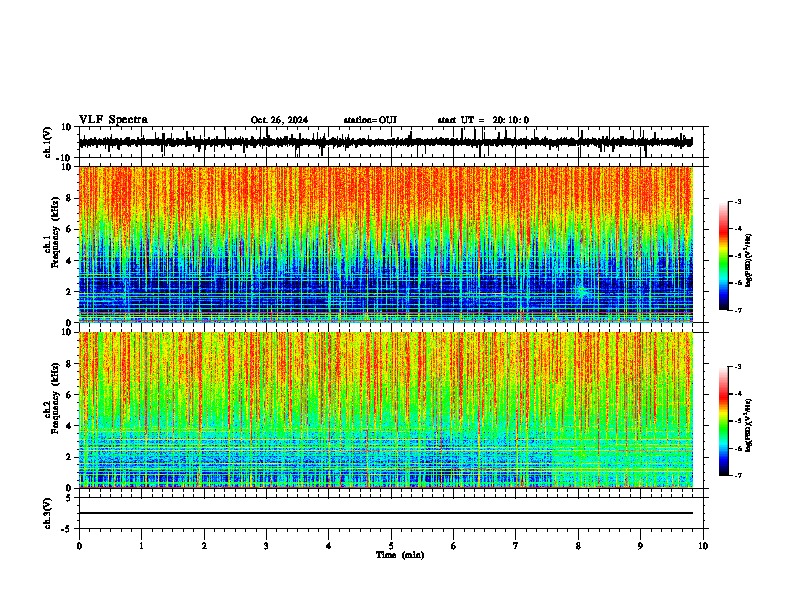The height and width of the screenshot is (612, 792).
Task: Click time axis tick label "2"
Action: pyautogui.click(x=204, y=546)
